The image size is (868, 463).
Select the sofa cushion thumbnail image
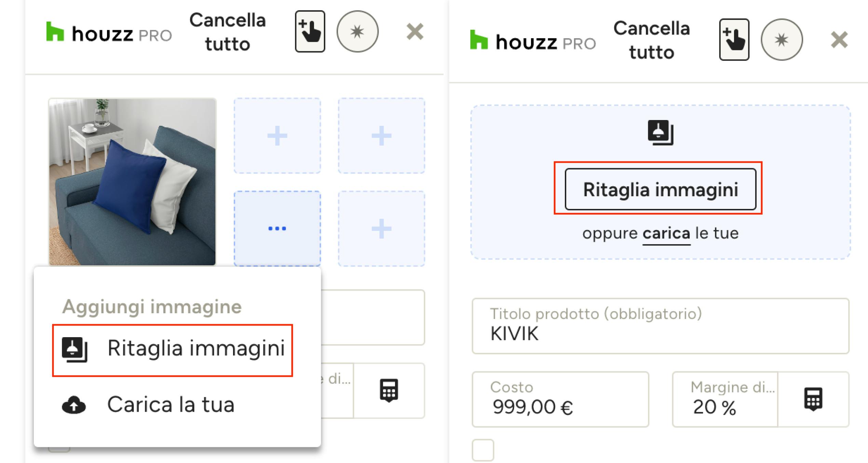point(132,182)
